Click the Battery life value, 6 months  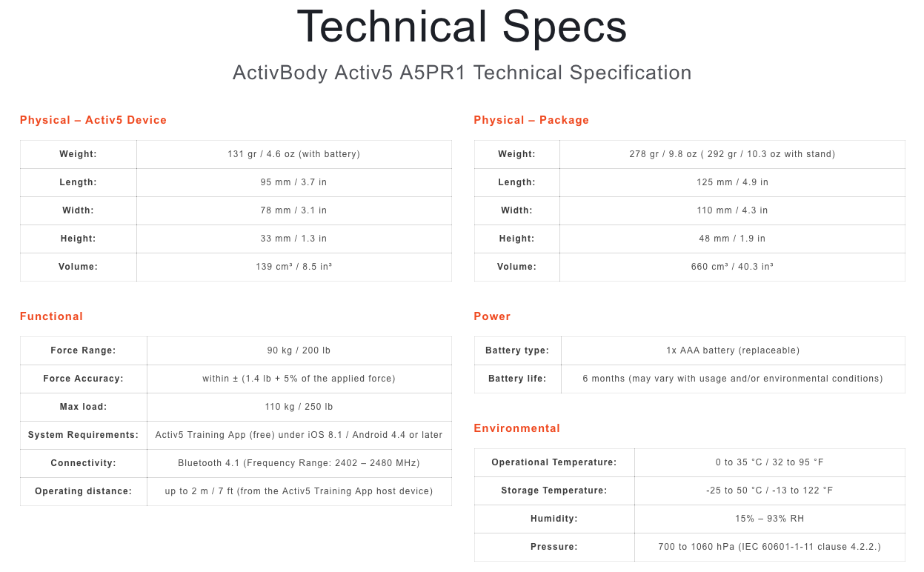pos(732,379)
